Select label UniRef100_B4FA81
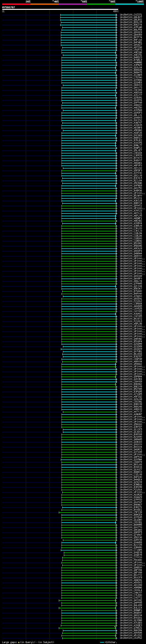This screenshot has width=146, height=644. pos(131,42)
